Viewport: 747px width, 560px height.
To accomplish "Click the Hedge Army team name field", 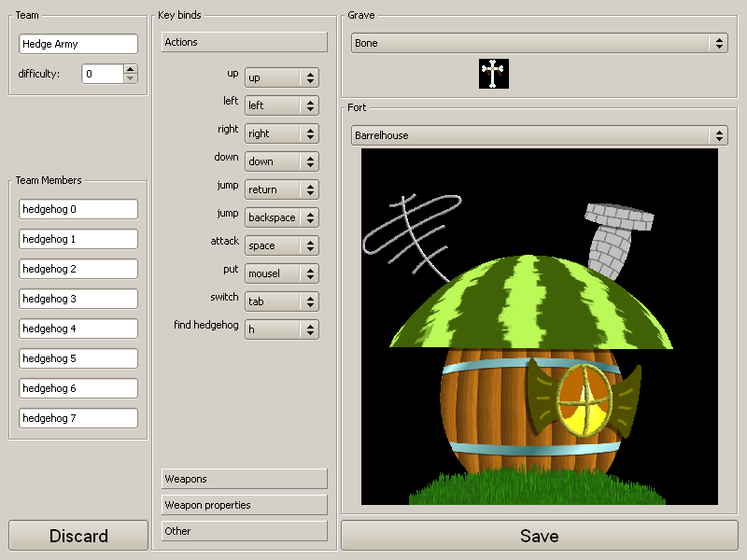I will (78, 44).
